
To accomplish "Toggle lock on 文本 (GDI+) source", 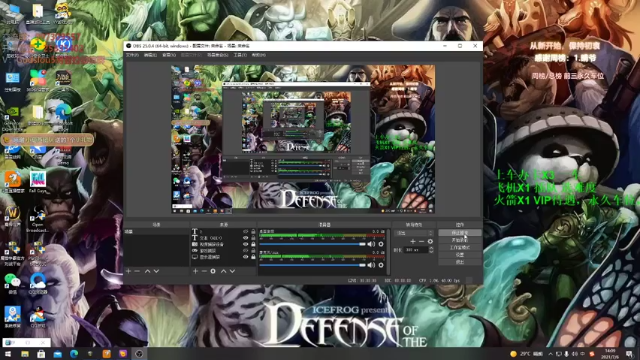I will click(253, 238).
